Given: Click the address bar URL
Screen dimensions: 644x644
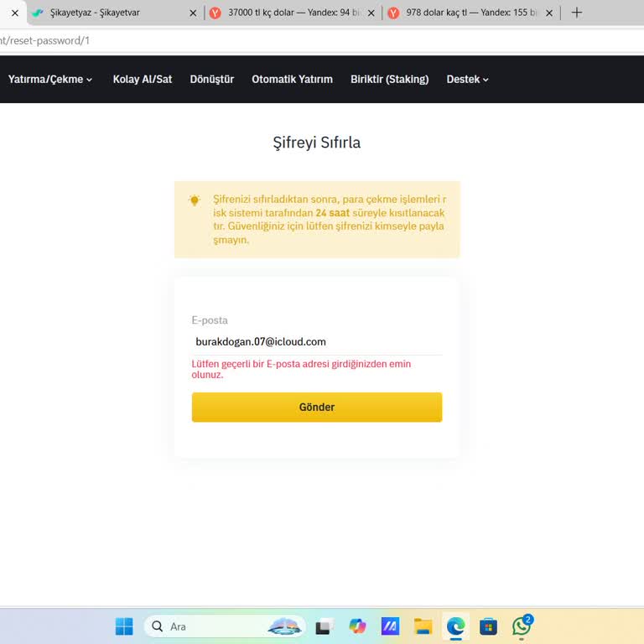Looking at the screenshot, I should click(x=44, y=40).
